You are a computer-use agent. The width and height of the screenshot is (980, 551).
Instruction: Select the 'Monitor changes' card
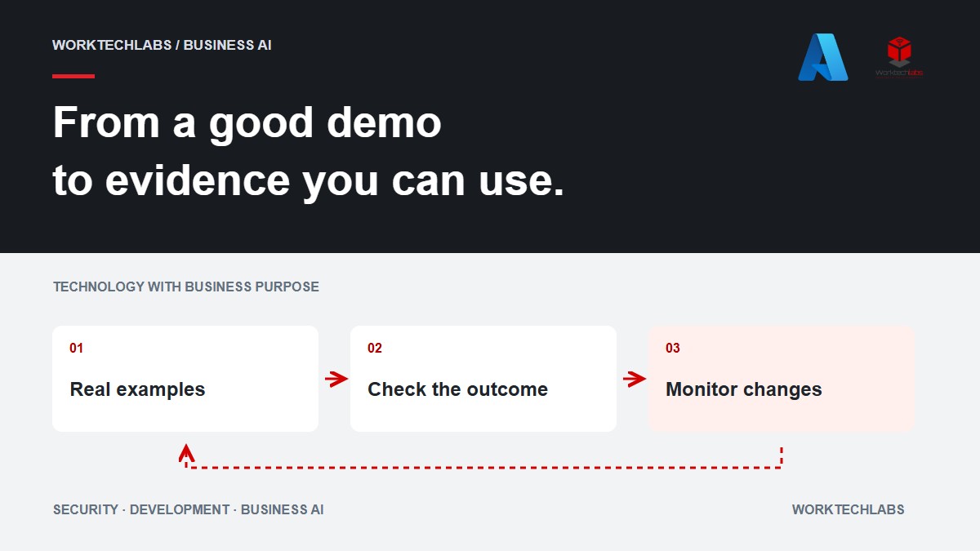point(782,379)
